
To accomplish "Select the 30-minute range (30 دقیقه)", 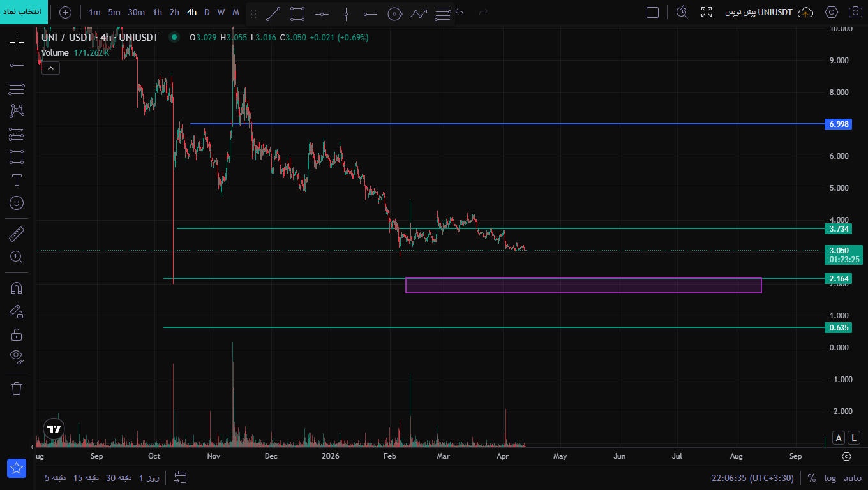I will (119, 478).
